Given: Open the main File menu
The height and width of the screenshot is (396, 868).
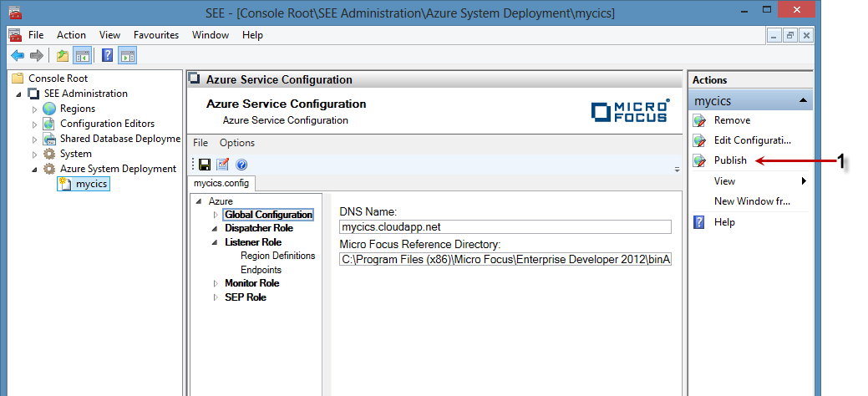Looking at the screenshot, I should tap(36, 35).
